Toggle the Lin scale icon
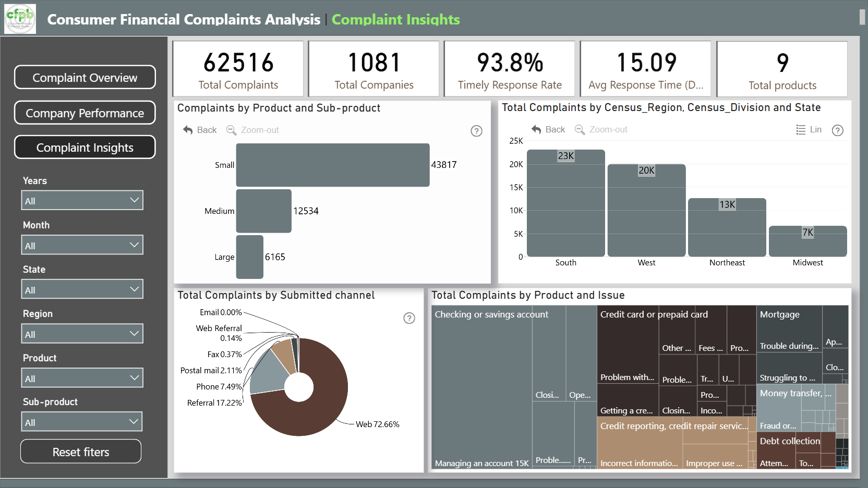The width and height of the screenshot is (868, 488). point(801,129)
